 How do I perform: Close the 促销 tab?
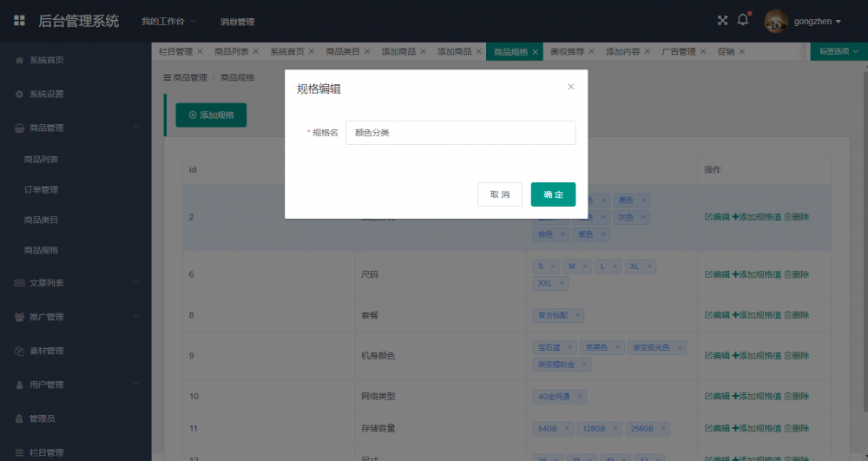(742, 51)
